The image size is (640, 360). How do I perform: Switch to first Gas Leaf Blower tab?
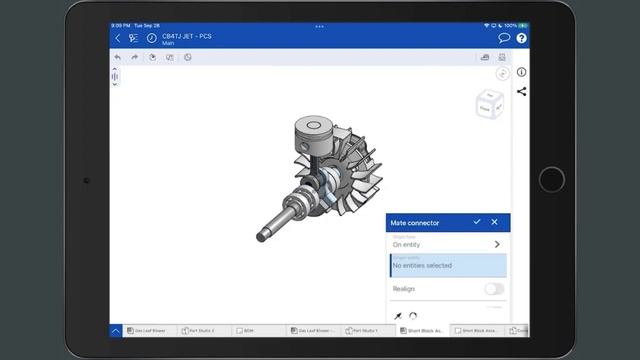[150, 331]
